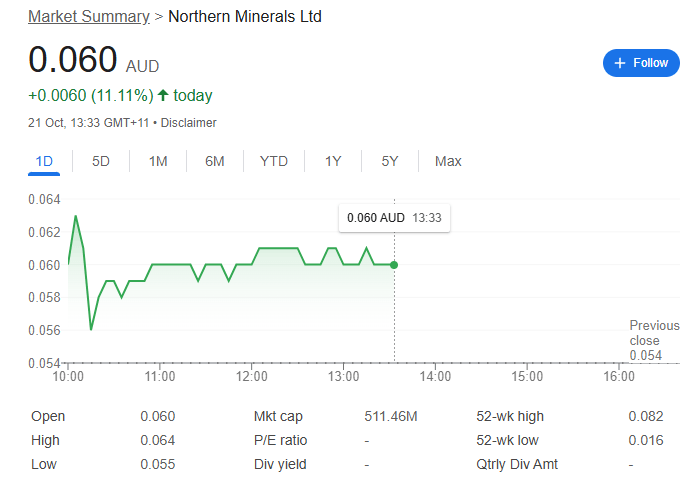Click the large 0.060 price heading
Screen dimensions: 698x495
(x=73, y=60)
